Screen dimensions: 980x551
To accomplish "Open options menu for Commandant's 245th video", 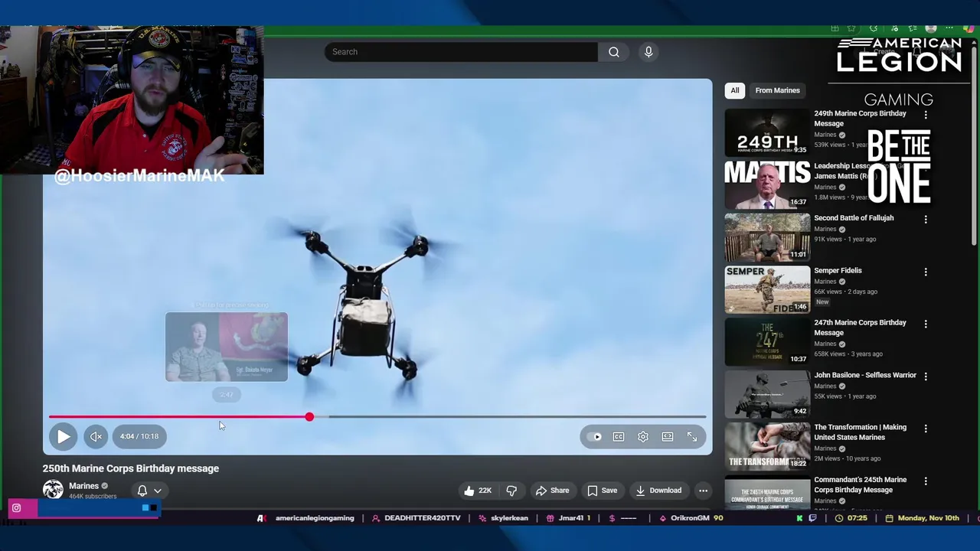I will tap(926, 481).
